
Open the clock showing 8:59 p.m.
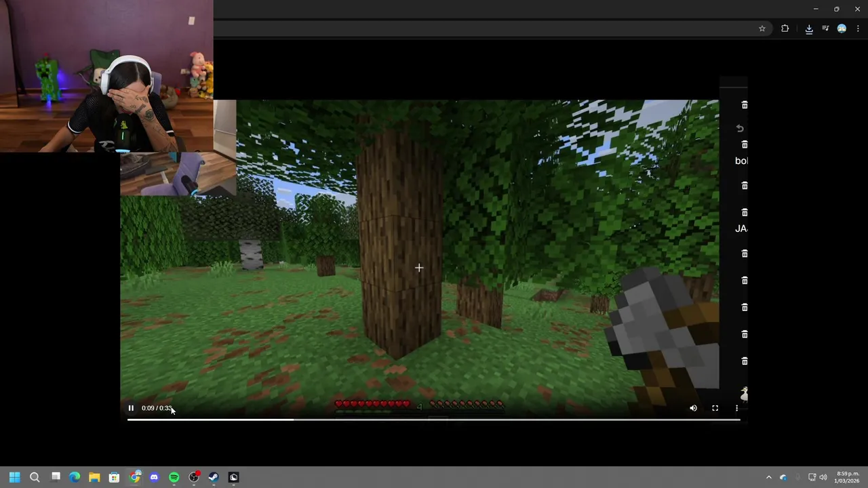[848, 477]
